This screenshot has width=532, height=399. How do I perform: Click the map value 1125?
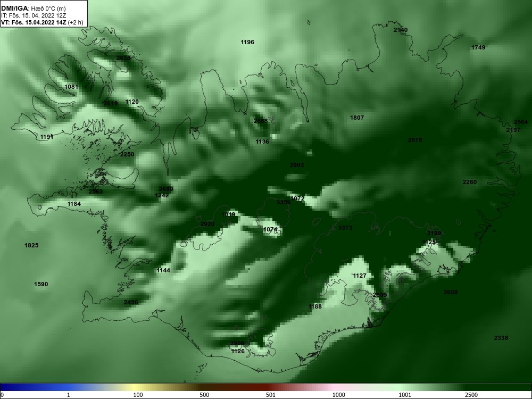(x=429, y=242)
